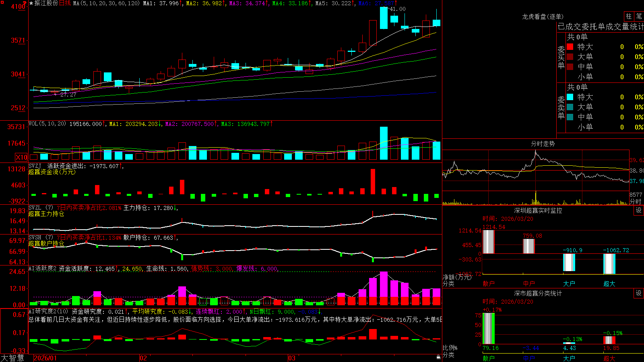The height and width of the screenshot is (362, 644).
Task: Click the 02 month marker on timeline
Action: (x=143, y=358)
